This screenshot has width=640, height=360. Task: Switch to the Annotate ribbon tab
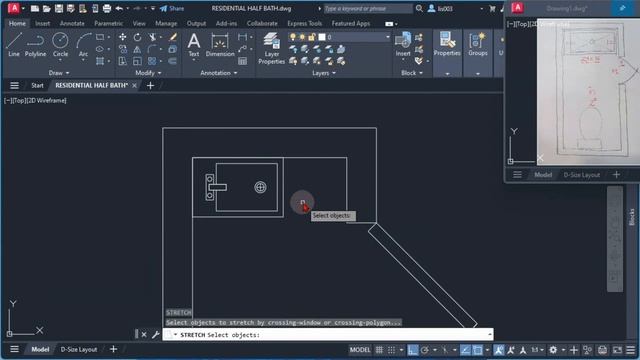point(72,23)
